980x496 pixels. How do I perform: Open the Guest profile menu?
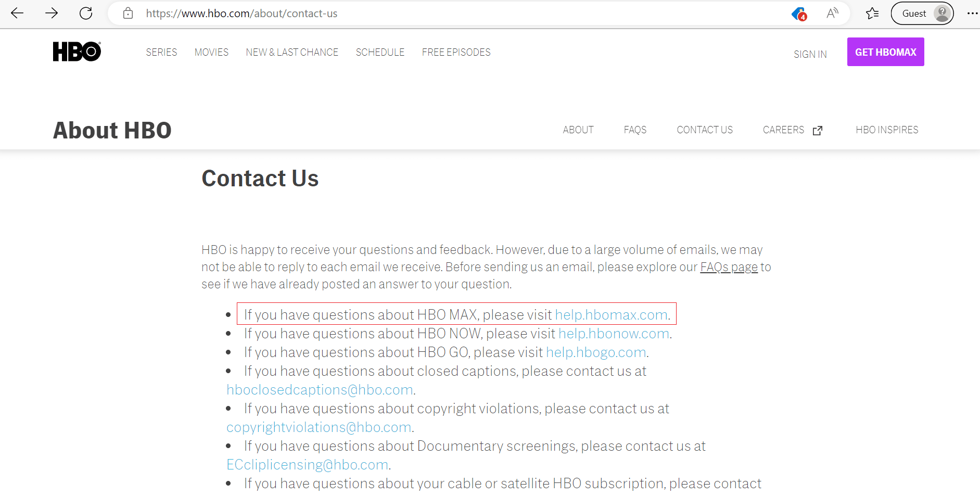(922, 13)
